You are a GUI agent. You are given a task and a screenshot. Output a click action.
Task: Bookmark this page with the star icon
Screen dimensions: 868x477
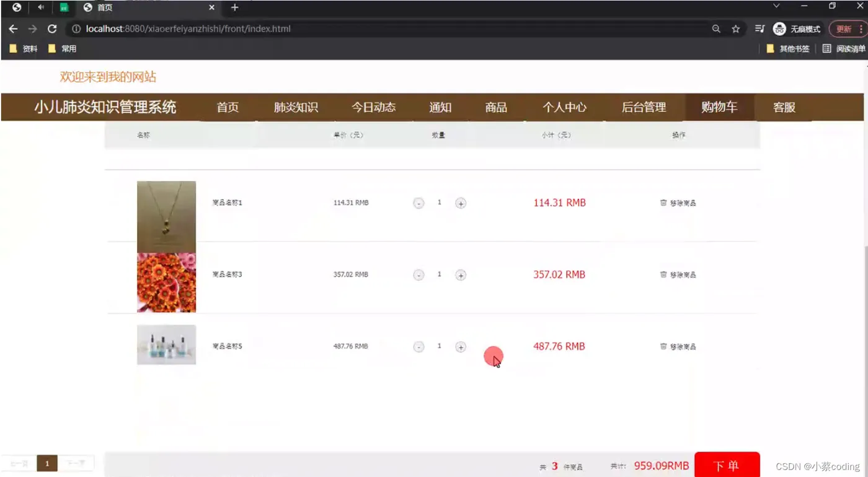tap(735, 29)
